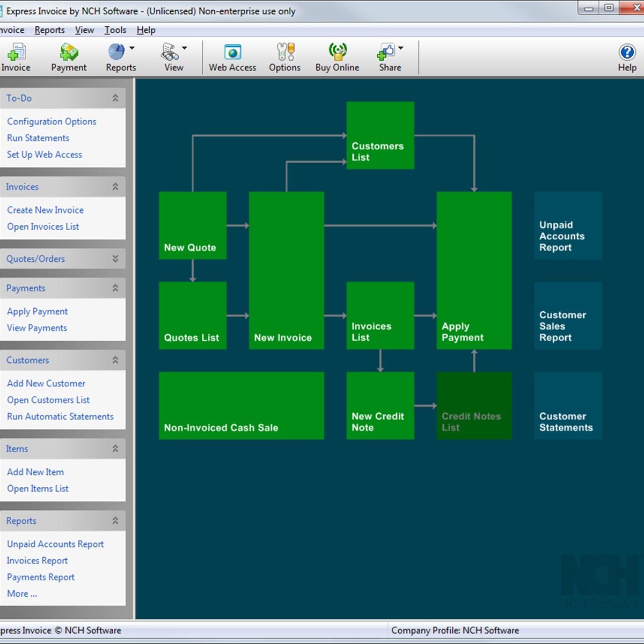Open the Tools menu
644x644 pixels.
point(115,30)
